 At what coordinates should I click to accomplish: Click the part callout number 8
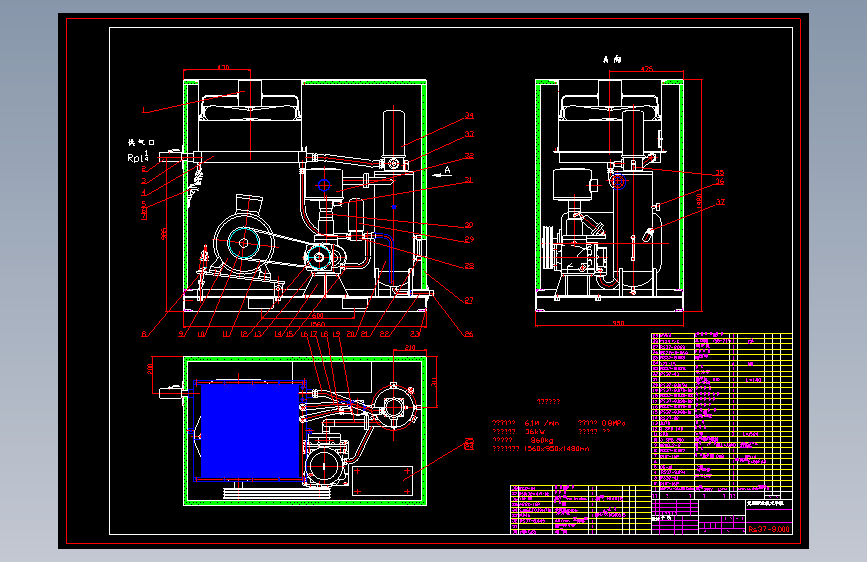144,334
